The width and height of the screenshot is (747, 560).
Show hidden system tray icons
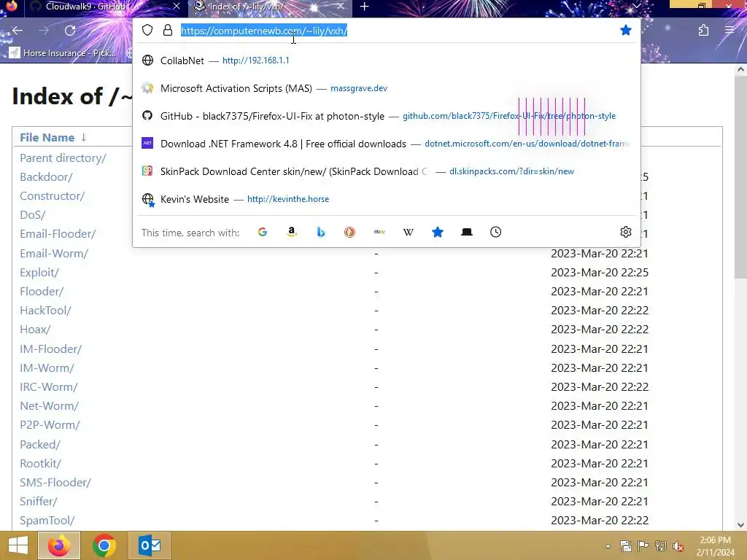pos(608,546)
